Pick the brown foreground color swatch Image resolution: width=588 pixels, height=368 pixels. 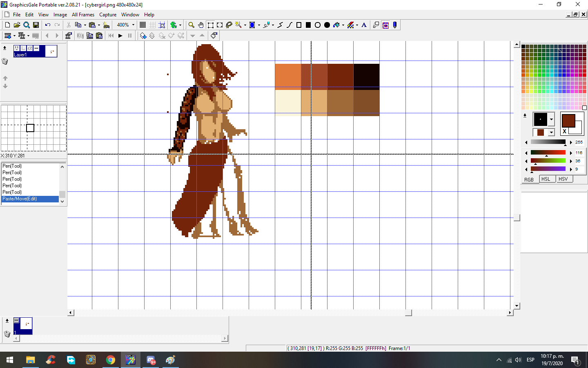click(x=568, y=121)
